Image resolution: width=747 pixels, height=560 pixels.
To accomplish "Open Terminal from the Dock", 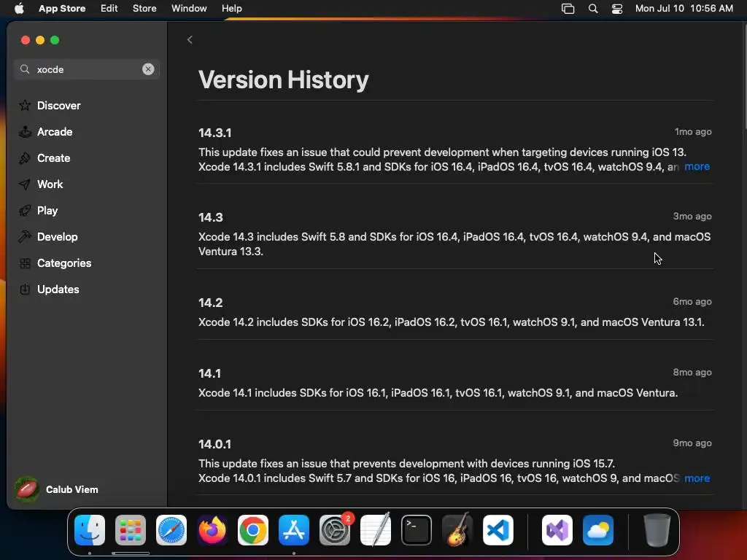I will tap(417, 530).
